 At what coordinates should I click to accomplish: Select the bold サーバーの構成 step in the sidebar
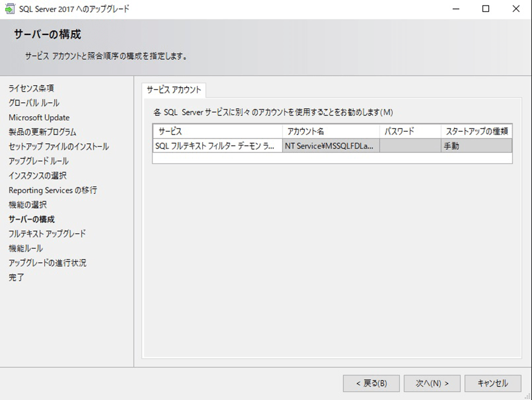point(31,220)
